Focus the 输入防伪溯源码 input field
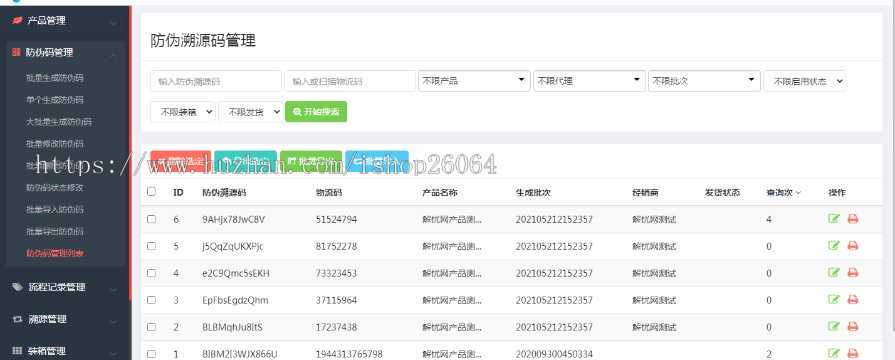The image size is (895, 360). tap(216, 81)
